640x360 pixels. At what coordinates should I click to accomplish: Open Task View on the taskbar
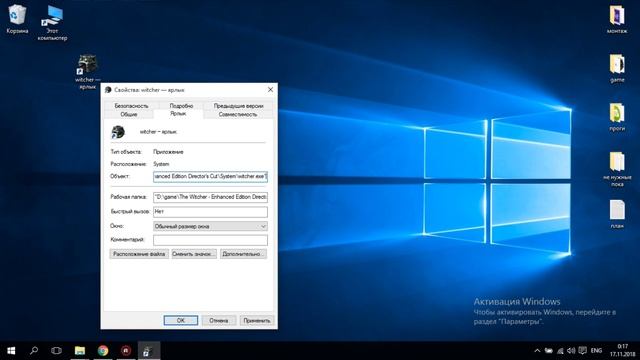[56, 351]
